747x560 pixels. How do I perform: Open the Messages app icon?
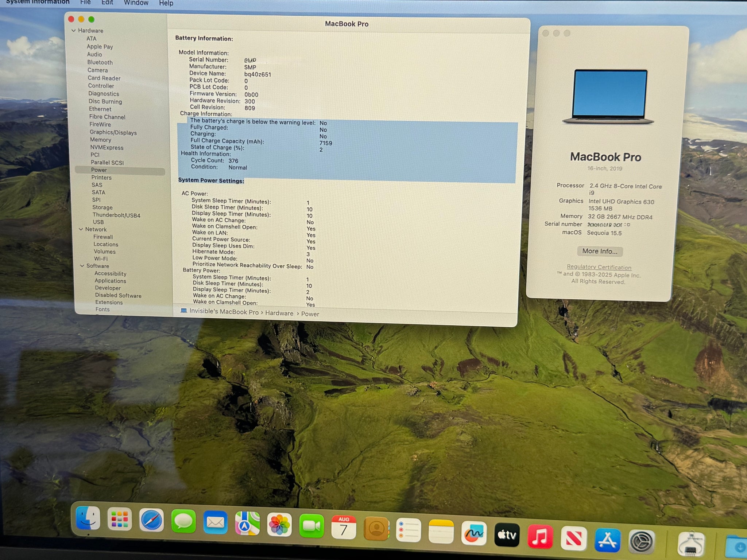click(x=183, y=521)
